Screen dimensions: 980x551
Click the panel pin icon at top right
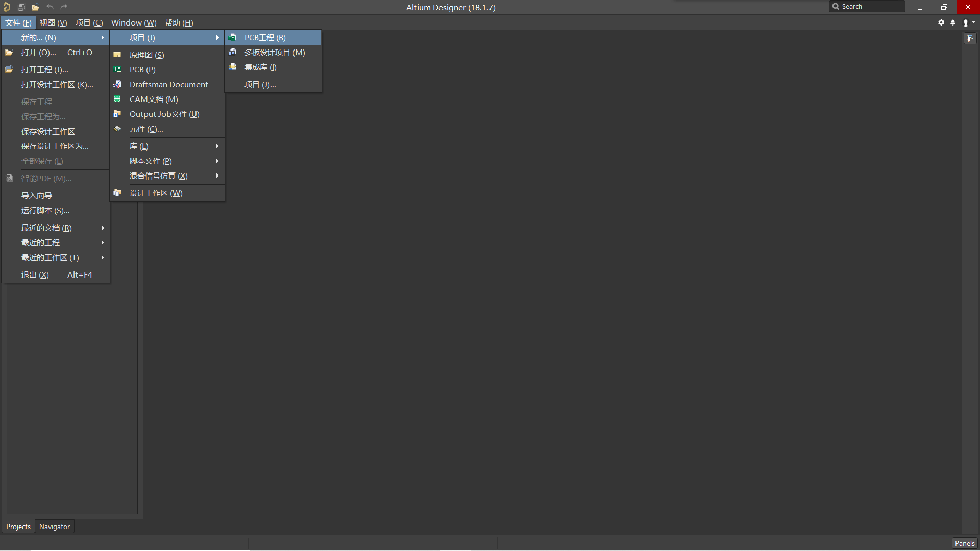point(970,38)
